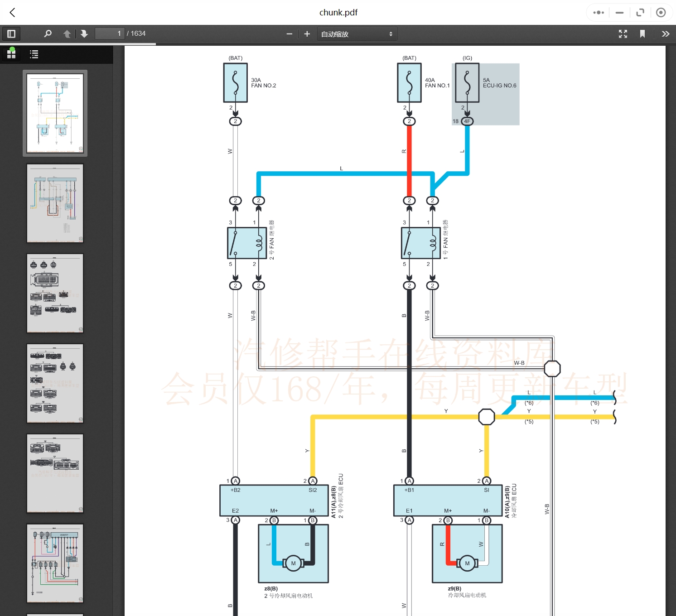
Task: Expand the additional tools chevron menu
Action: point(665,34)
